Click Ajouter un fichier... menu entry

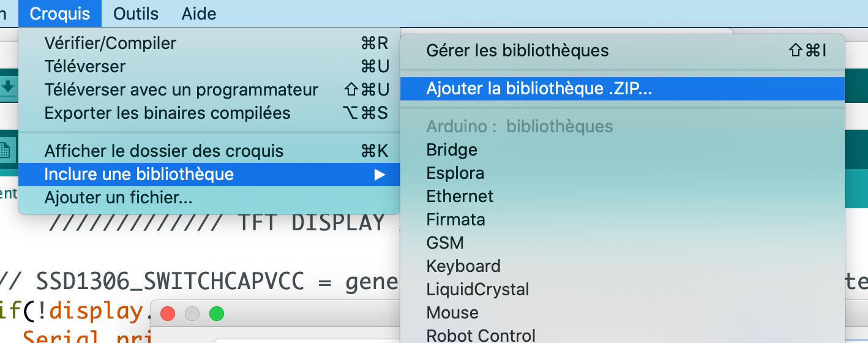point(118,198)
